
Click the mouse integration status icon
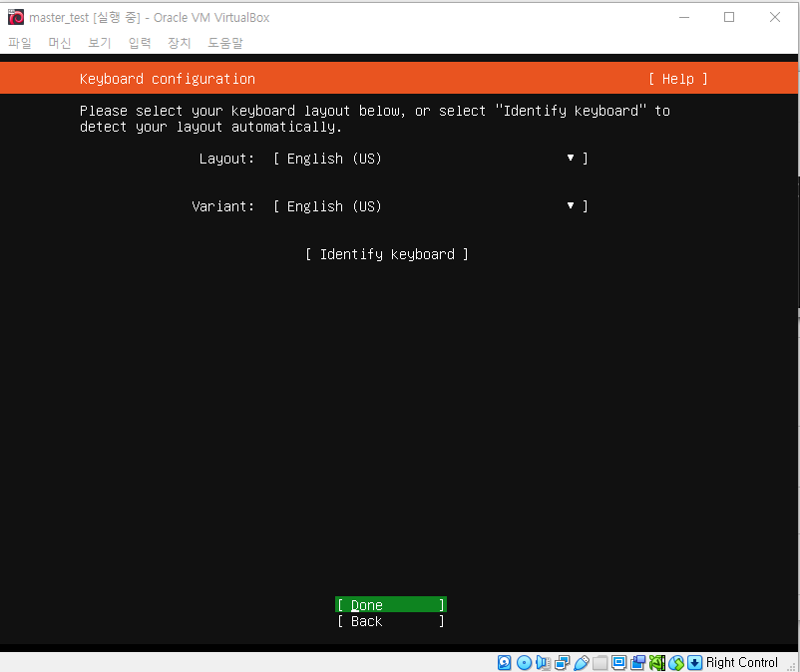pyautogui.click(x=676, y=662)
